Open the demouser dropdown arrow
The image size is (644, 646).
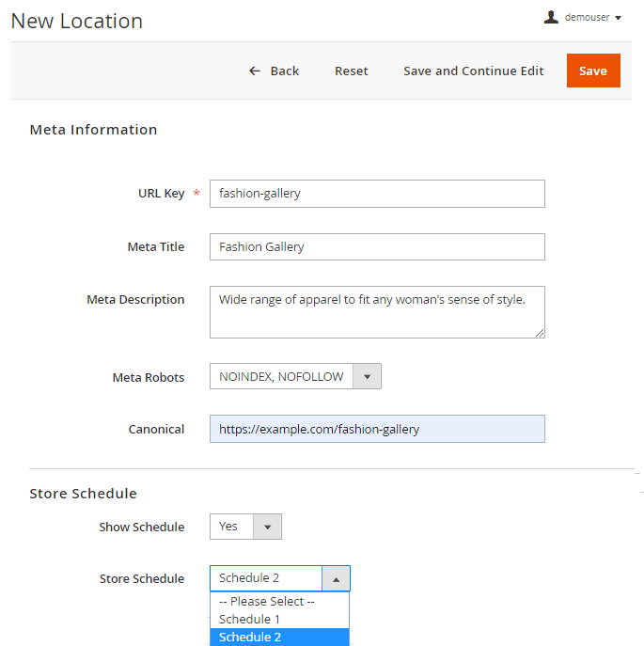tap(618, 18)
